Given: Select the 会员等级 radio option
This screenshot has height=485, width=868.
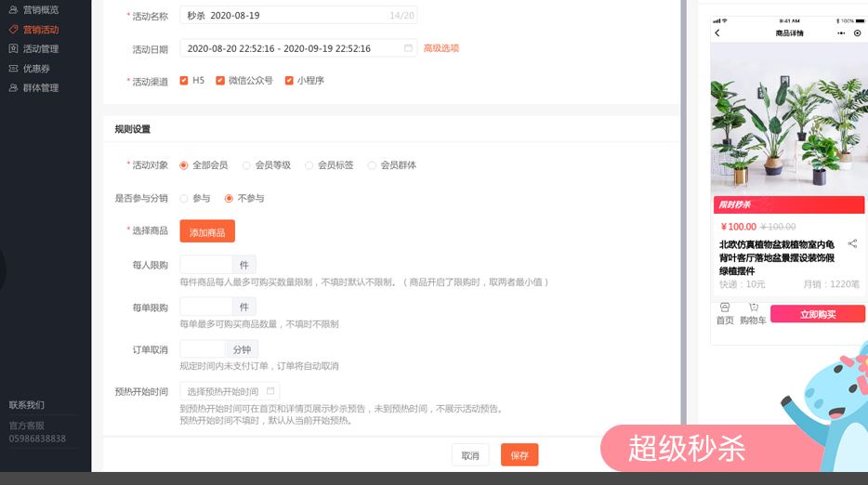Looking at the screenshot, I should (246, 165).
